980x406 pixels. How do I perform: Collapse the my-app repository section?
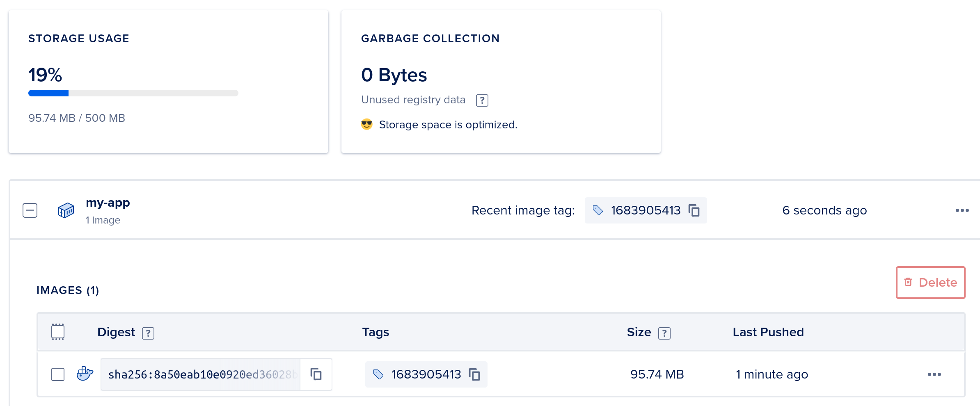(30, 210)
